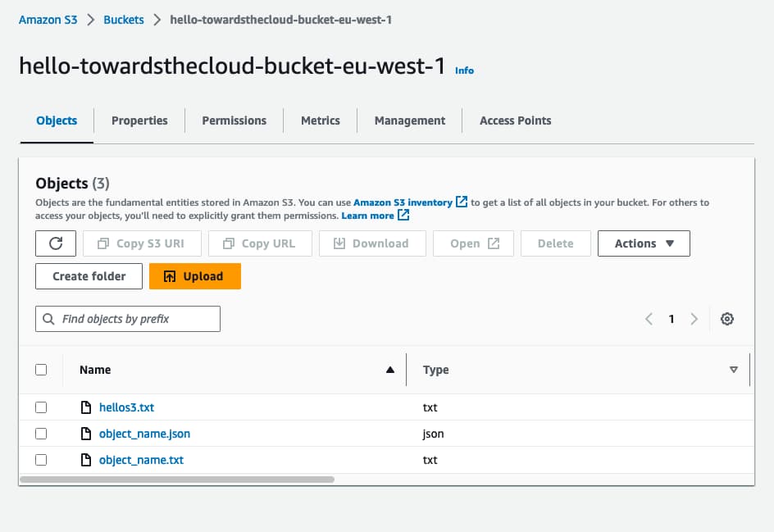Viewport: 774px width, 532px height.
Task: Switch to the Permissions tab
Action: [x=234, y=120]
